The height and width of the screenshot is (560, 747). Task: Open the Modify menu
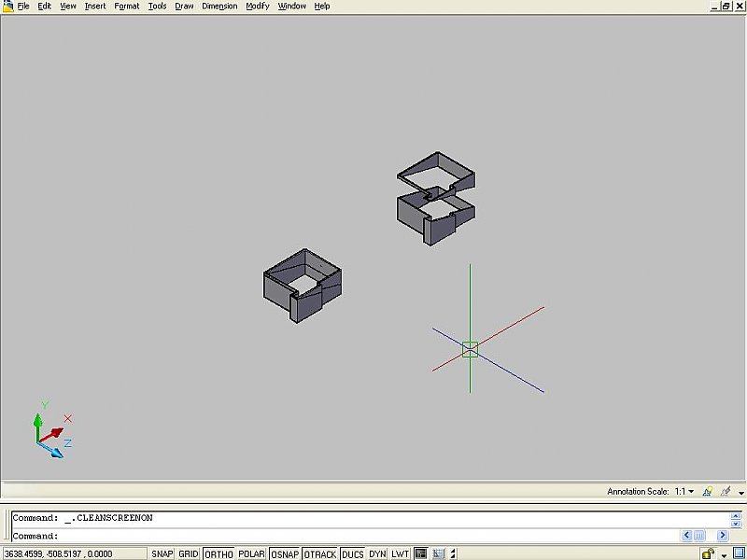pos(258,7)
